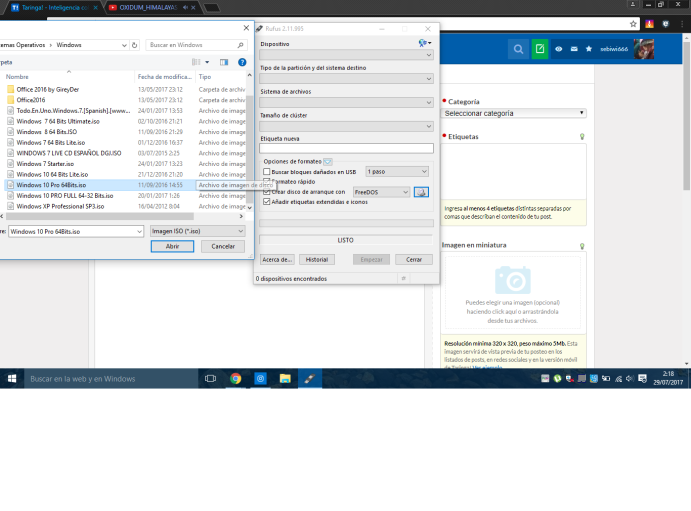Screen dimensions: 691x511
Task: Expand Opciones de formateo advanced arrow
Action: 328,162
